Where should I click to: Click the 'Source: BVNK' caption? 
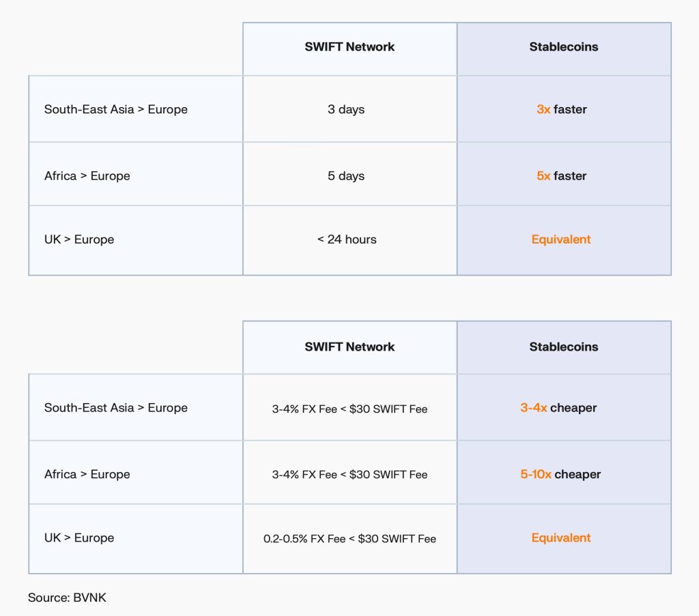[67, 598]
